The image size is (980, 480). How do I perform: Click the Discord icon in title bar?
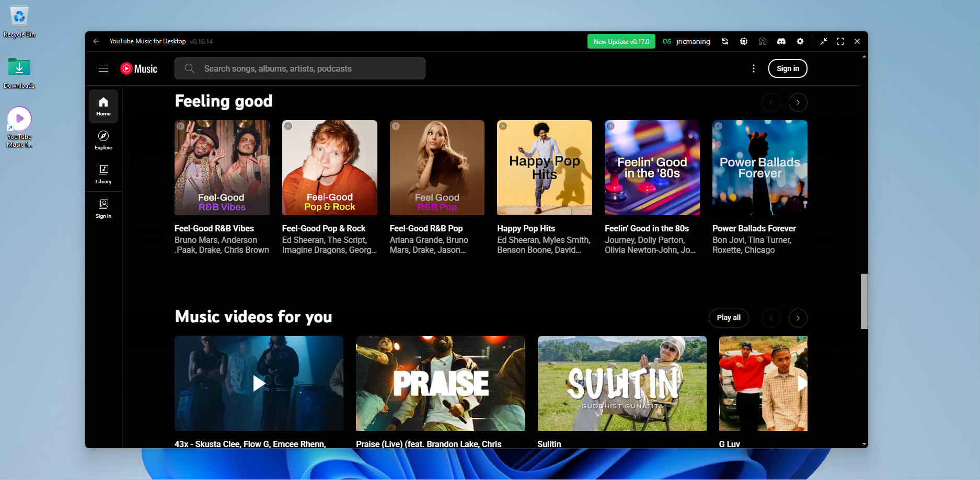click(x=781, y=41)
